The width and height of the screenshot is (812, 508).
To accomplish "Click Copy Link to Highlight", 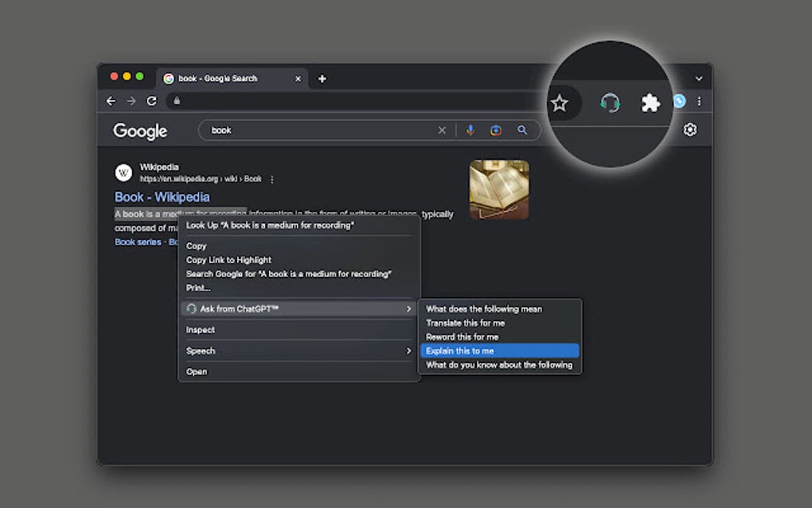I will click(228, 260).
